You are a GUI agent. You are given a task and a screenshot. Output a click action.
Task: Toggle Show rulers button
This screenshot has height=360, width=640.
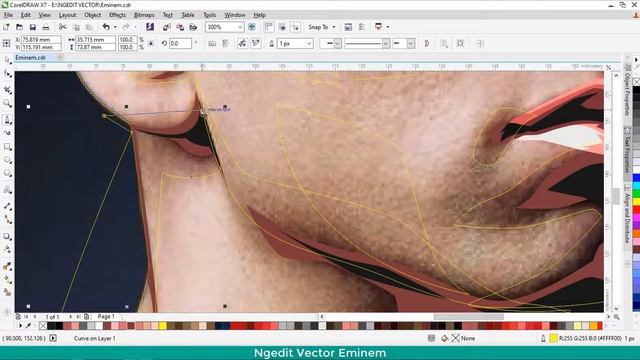269,27
